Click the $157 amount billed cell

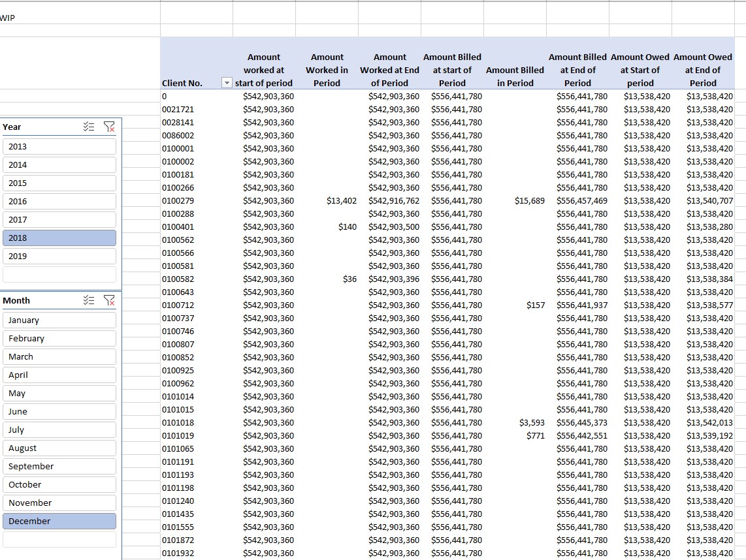[x=515, y=305]
